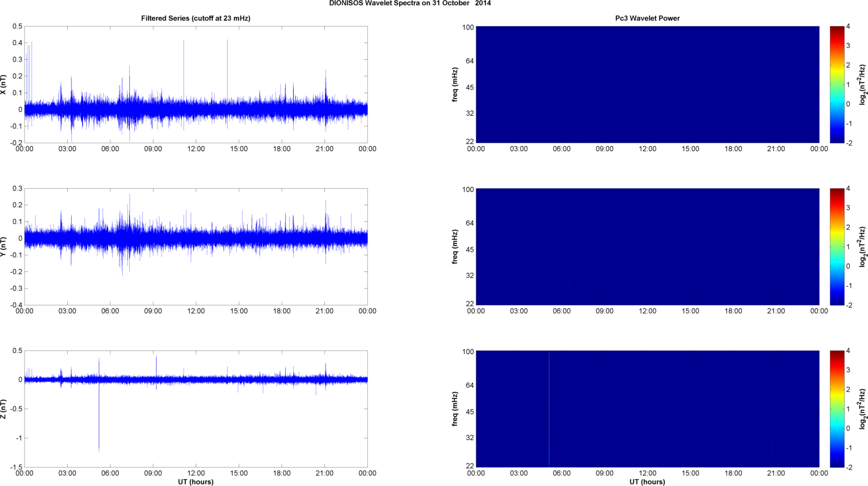Click the log2(nT²/Hz) label of middle colorbar
Viewport: 868px width, 486px height.
coord(863,247)
